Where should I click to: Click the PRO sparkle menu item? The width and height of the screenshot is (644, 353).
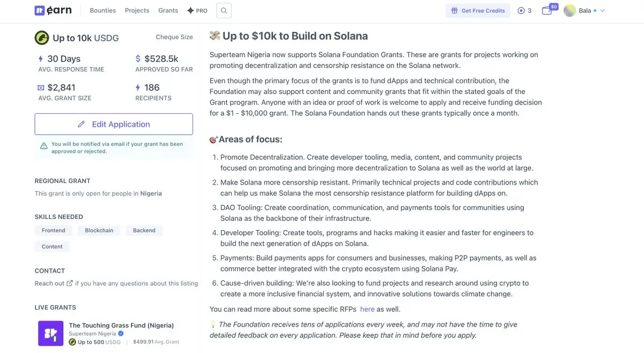pyautogui.click(x=197, y=11)
